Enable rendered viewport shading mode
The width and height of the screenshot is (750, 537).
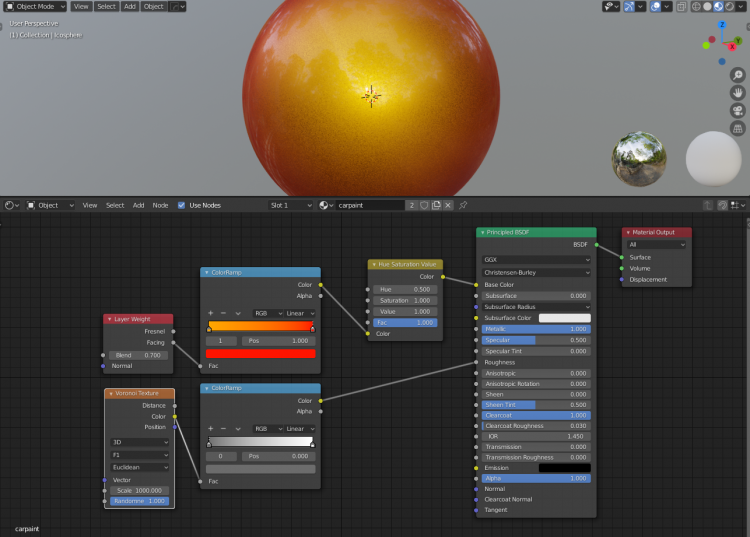pos(731,6)
